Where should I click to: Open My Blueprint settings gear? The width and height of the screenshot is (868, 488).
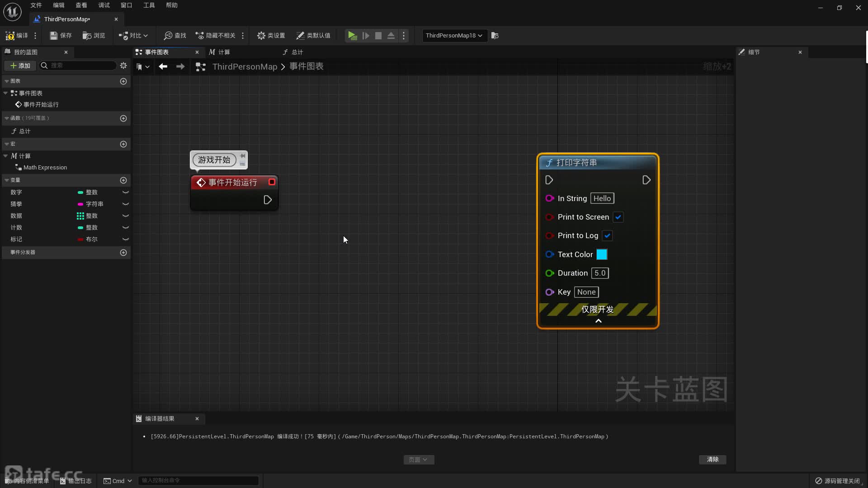coord(123,66)
